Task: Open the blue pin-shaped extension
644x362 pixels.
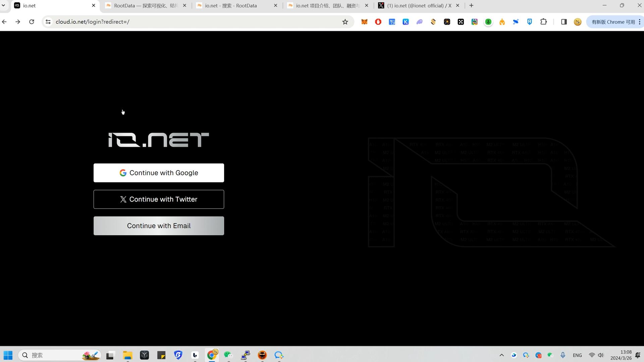Action: point(516,22)
